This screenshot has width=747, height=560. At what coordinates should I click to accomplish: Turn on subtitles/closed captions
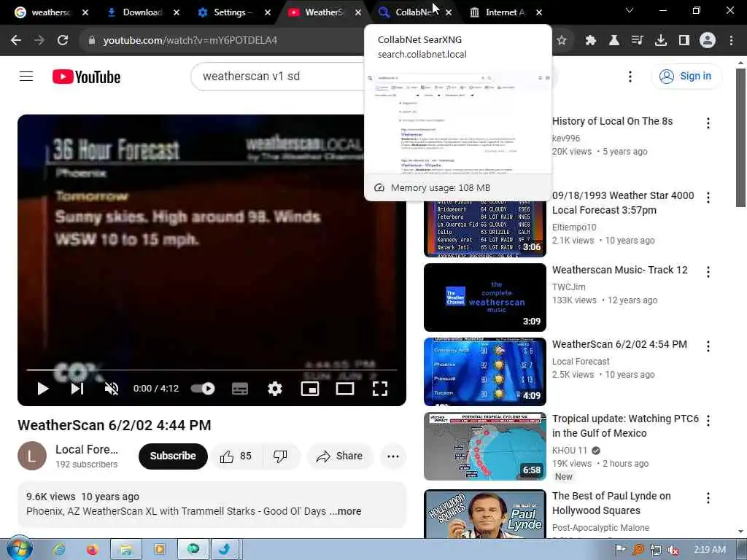[x=239, y=389]
